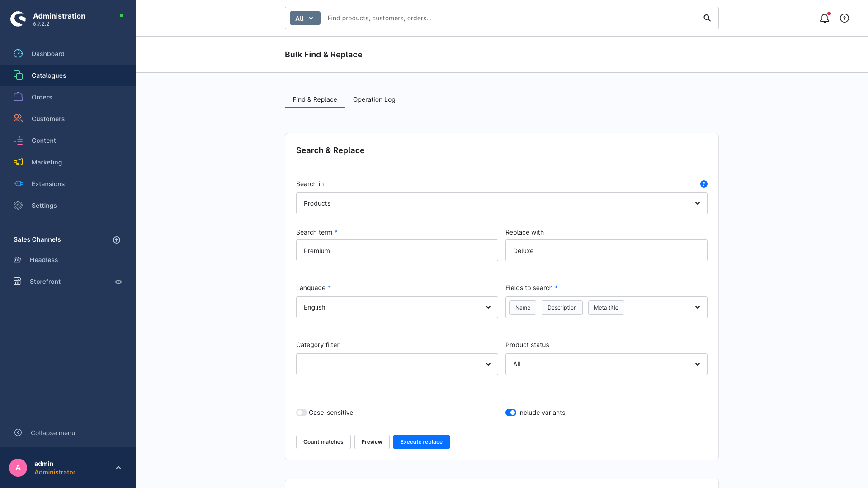Click the Settings gear icon in sidebar

pyautogui.click(x=18, y=206)
